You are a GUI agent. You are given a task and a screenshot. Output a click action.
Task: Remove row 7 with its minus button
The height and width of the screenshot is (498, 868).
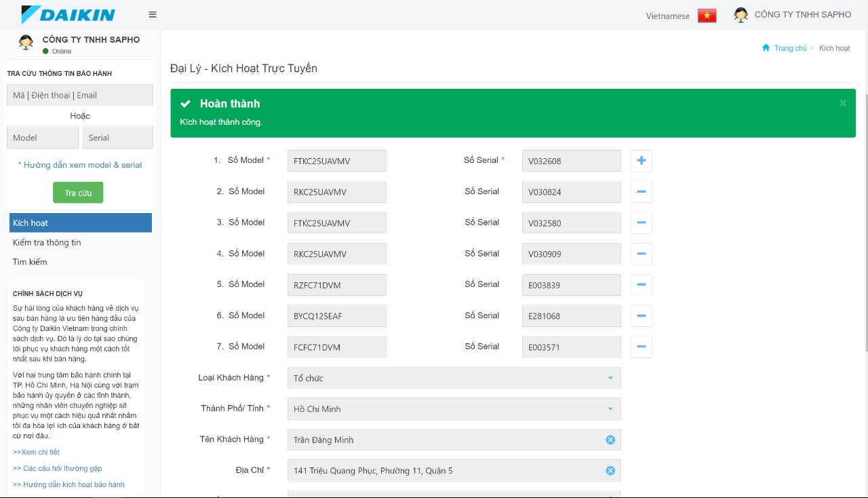click(x=641, y=347)
